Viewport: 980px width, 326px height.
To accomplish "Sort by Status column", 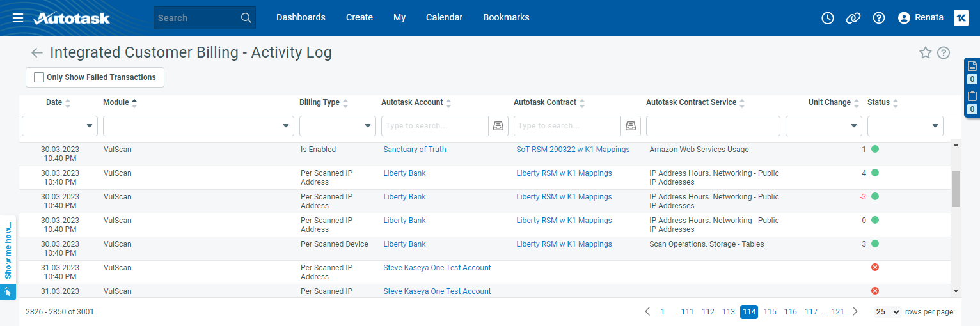I will click(883, 102).
